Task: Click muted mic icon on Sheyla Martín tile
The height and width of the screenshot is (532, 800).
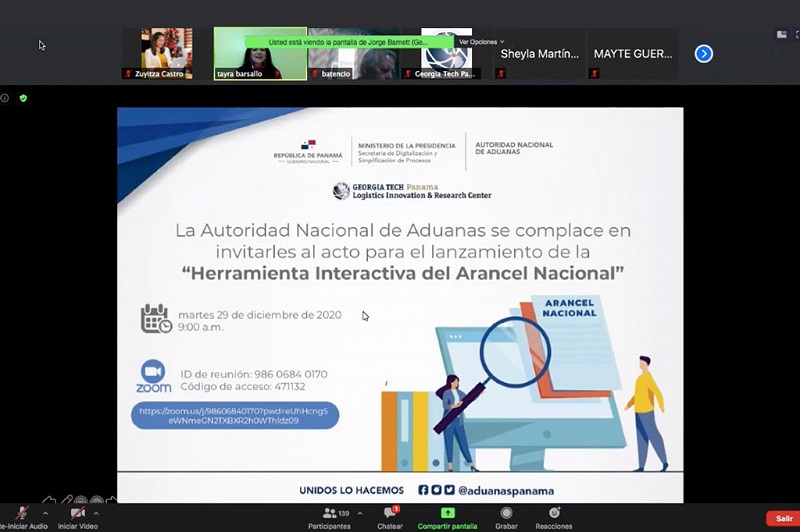Action: (501, 74)
